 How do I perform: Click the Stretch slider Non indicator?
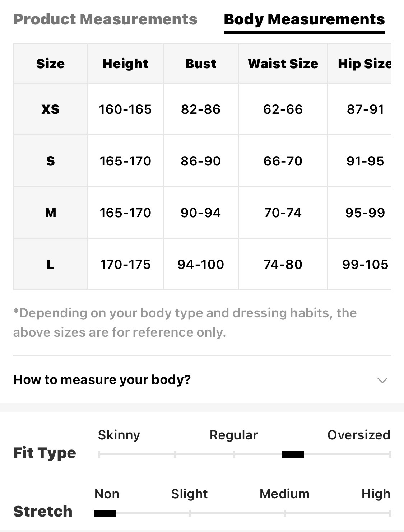click(x=105, y=513)
